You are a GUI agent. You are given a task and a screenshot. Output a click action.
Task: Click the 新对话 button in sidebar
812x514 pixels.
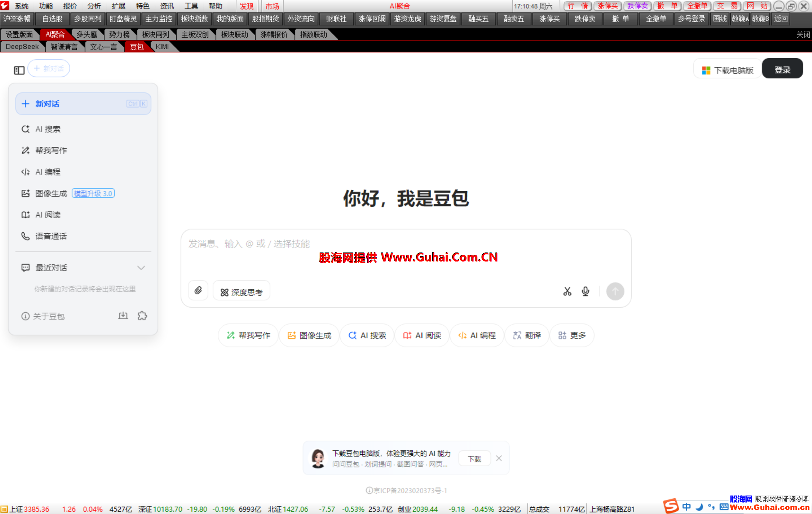pyautogui.click(x=83, y=104)
